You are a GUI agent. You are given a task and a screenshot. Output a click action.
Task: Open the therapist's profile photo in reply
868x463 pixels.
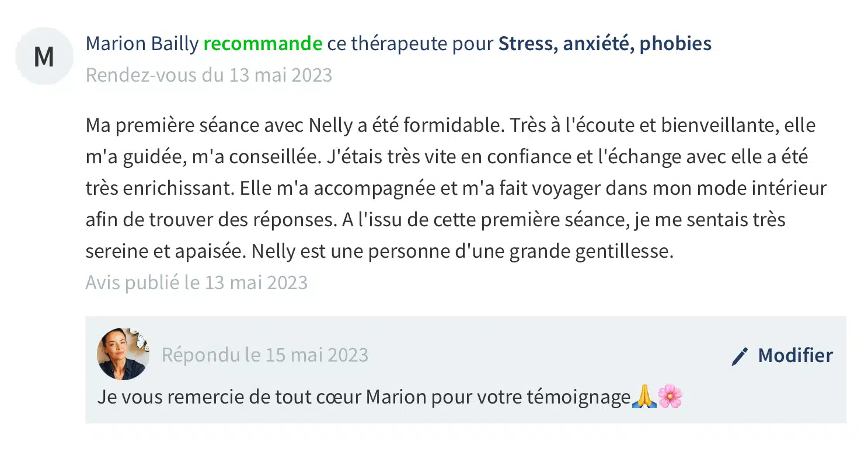point(123,354)
